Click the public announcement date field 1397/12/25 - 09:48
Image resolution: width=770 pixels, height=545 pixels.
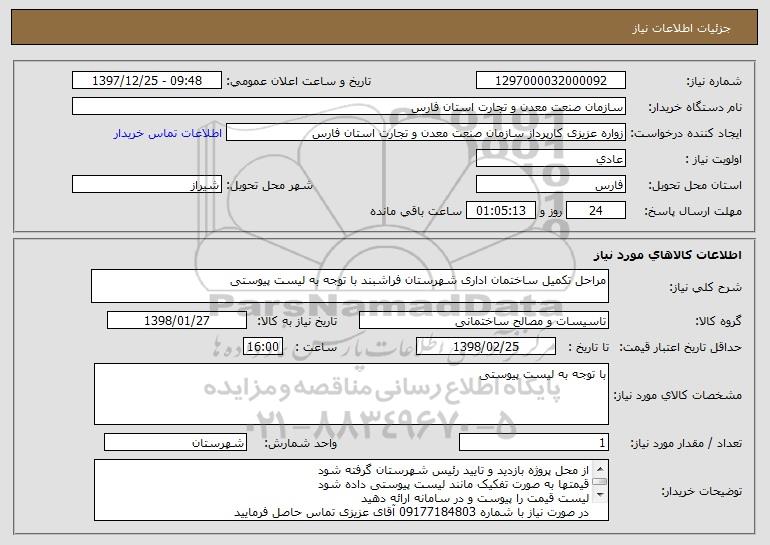tap(147, 81)
